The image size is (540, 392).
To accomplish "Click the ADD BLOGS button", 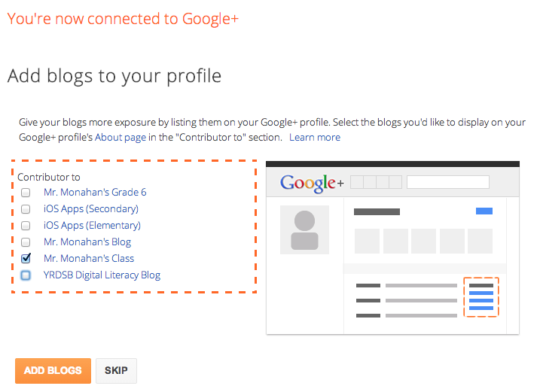I will pyautogui.click(x=53, y=371).
